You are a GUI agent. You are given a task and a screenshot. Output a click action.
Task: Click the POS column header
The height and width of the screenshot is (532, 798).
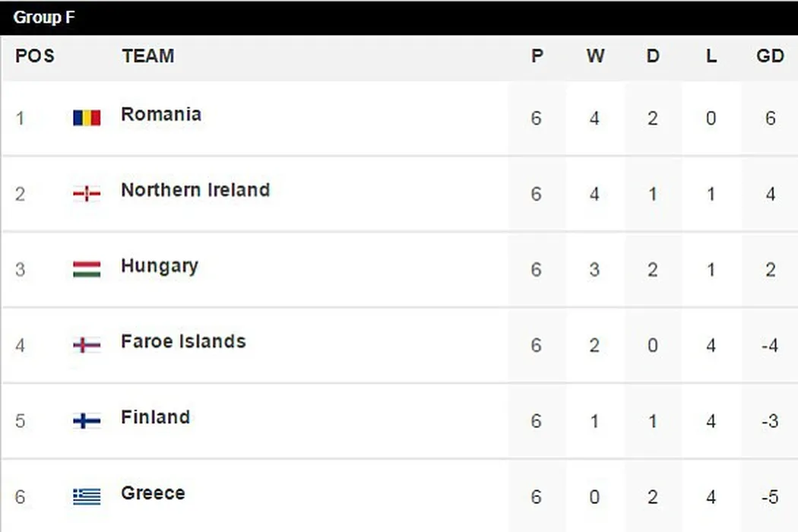click(35, 56)
